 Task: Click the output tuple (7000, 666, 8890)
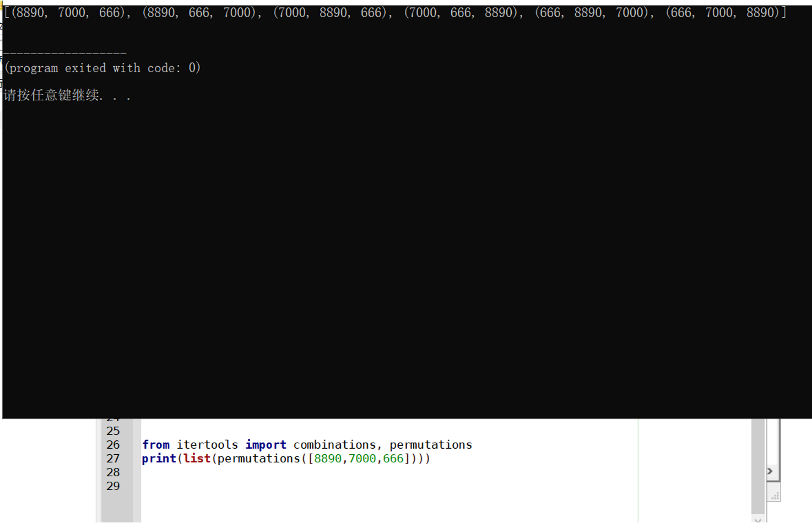click(x=462, y=13)
